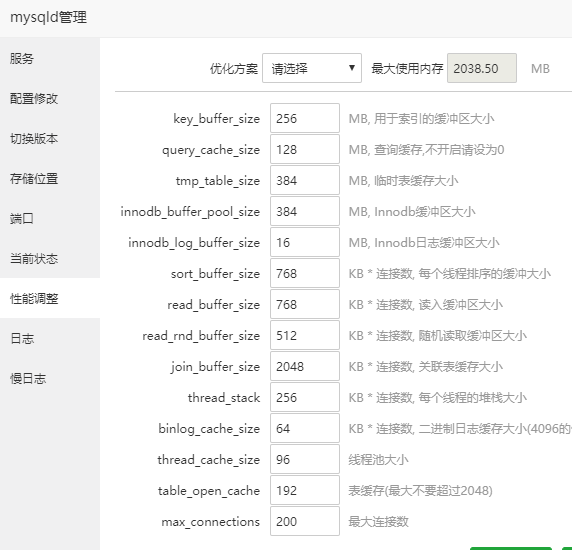Click the 最大使用内存 field showing 2038.50
Image resolution: width=572 pixels, height=550 pixels.
coord(482,68)
